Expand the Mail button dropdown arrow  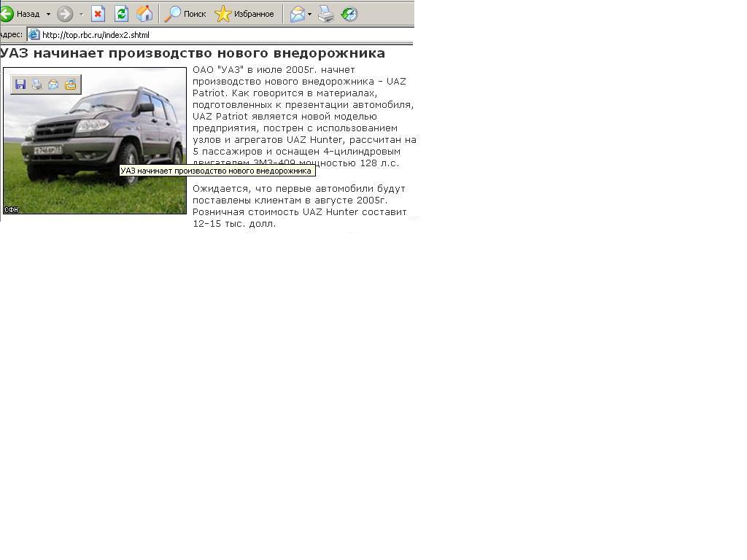(309, 14)
